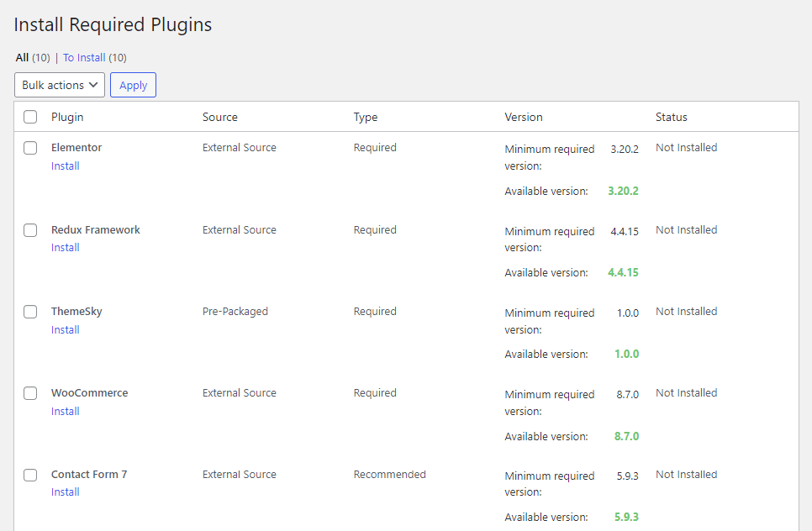Click Elementor's External Source cell
This screenshot has width=812, height=531.
click(240, 148)
